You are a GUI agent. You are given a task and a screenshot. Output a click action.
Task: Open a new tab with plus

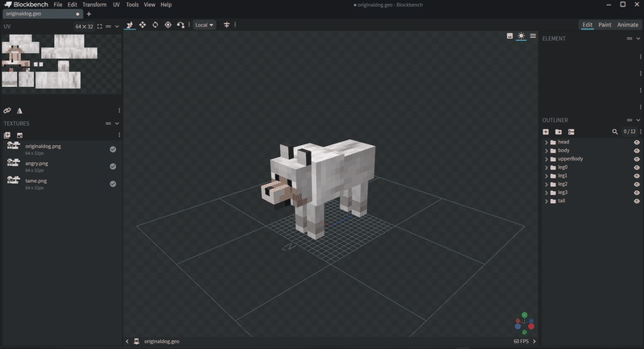pyautogui.click(x=89, y=14)
